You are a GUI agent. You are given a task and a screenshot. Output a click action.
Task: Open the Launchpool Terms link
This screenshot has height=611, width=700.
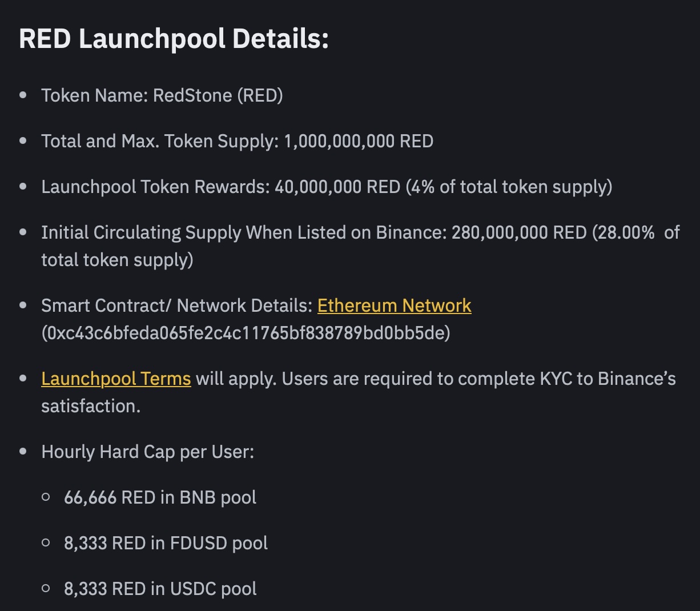[116, 379]
